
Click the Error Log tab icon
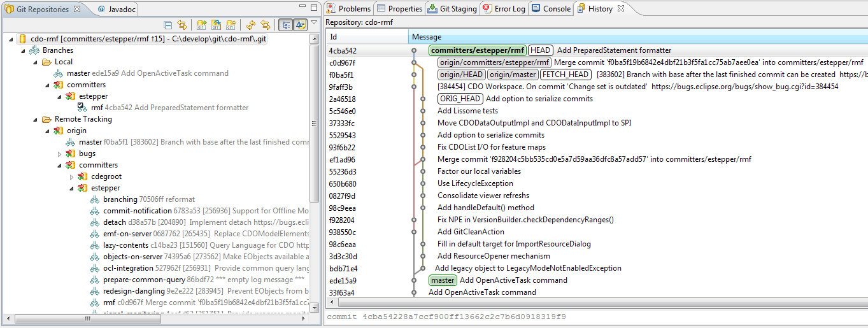(x=487, y=9)
